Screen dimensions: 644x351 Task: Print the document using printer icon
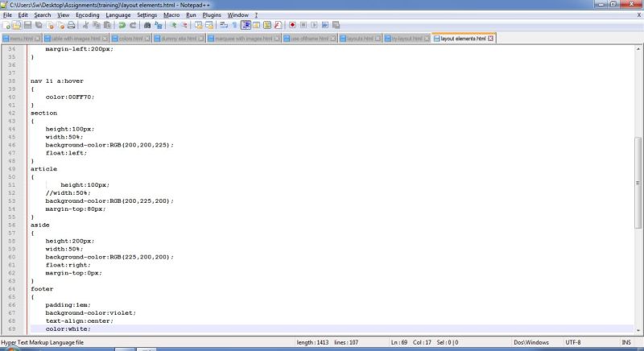tap(72, 25)
